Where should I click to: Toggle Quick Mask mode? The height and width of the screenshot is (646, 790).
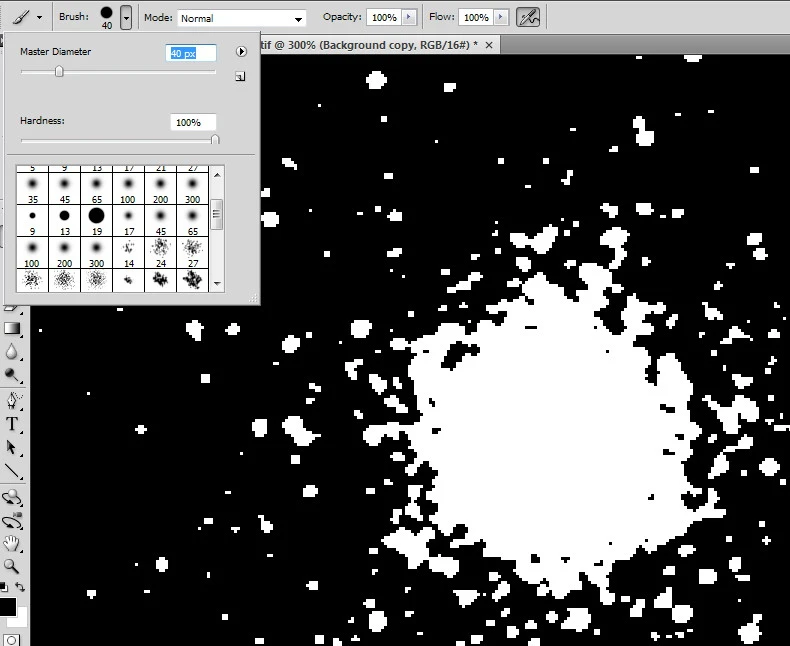12,639
